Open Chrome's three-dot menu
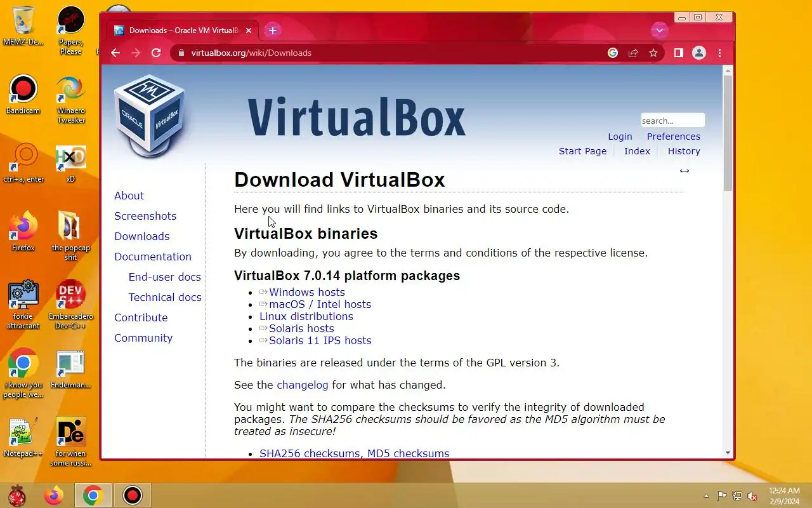Image resolution: width=812 pixels, height=508 pixels. [719, 53]
